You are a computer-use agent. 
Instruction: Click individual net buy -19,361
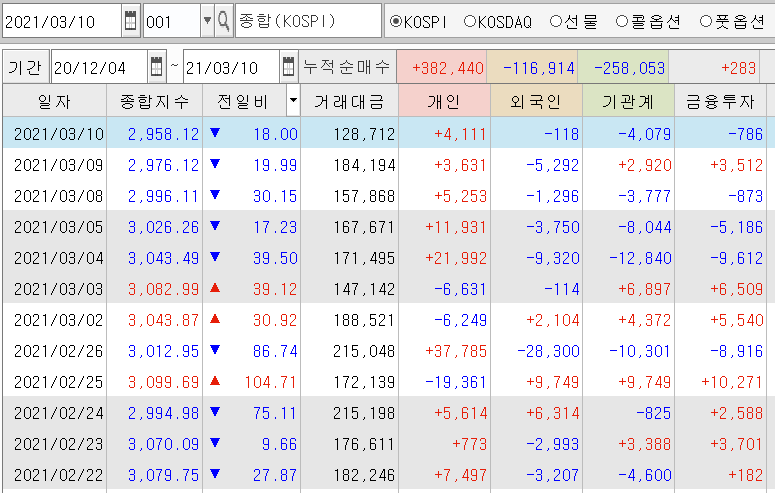tap(456, 382)
